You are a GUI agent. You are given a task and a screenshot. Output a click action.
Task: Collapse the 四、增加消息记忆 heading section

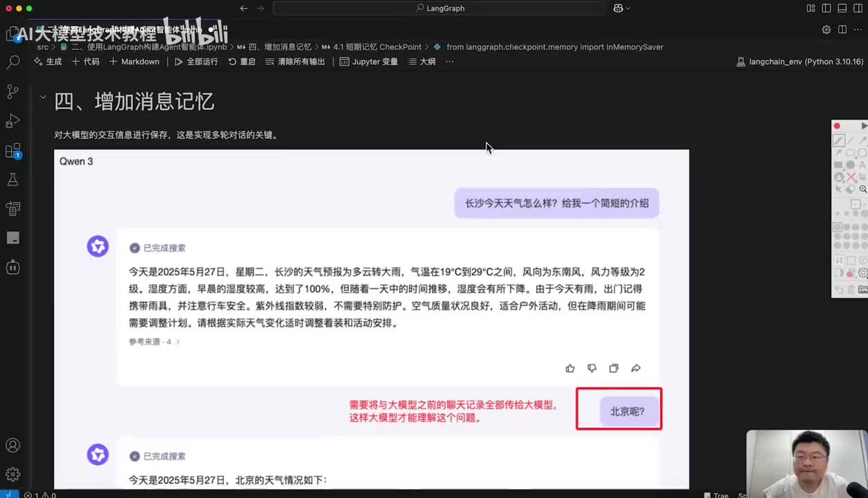[x=43, y=98]
